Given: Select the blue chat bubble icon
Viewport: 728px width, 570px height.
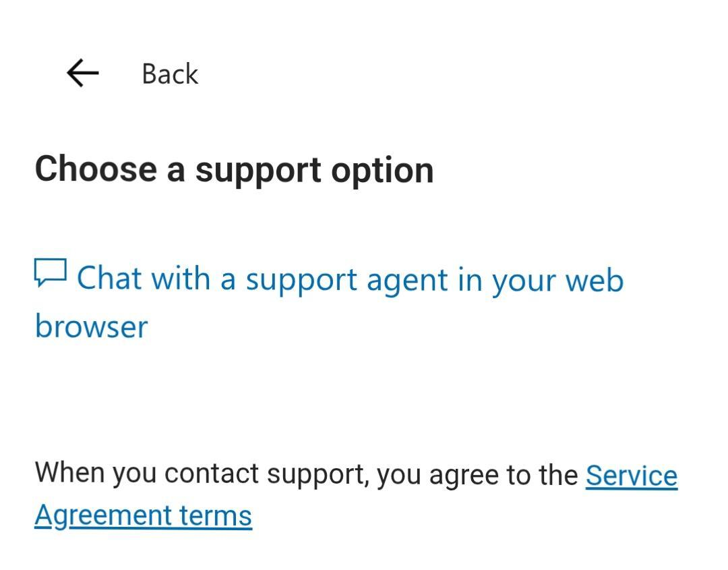Looking at the screenshot, I should click(51, 273).
